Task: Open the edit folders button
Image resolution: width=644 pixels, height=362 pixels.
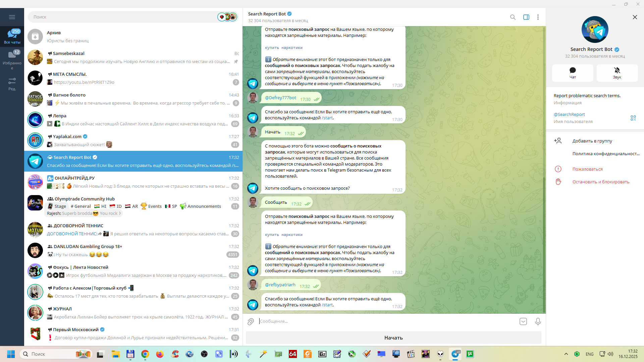Action: click(12, 84)
